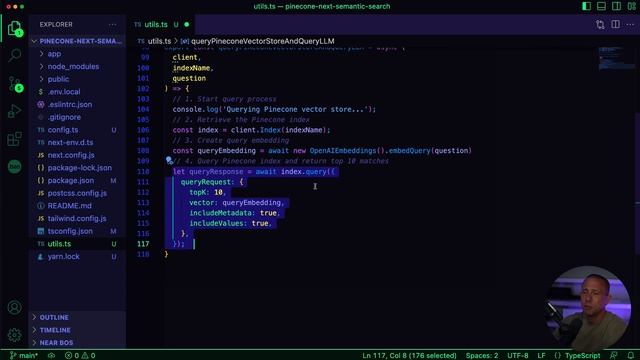The width and height of the screenshot is (640, 360).
Task: Open the Manage gear icon
Action: [x=15, y=335]
